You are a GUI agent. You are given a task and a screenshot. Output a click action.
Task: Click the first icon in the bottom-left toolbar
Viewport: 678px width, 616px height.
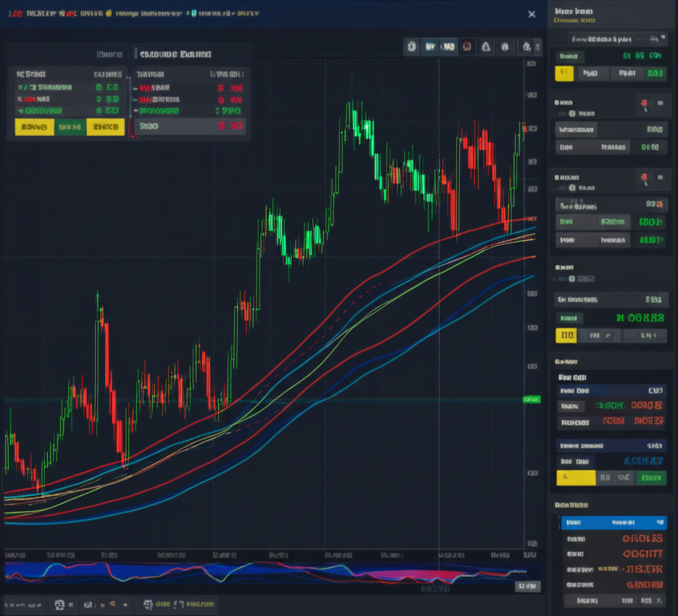pos(60,604)
